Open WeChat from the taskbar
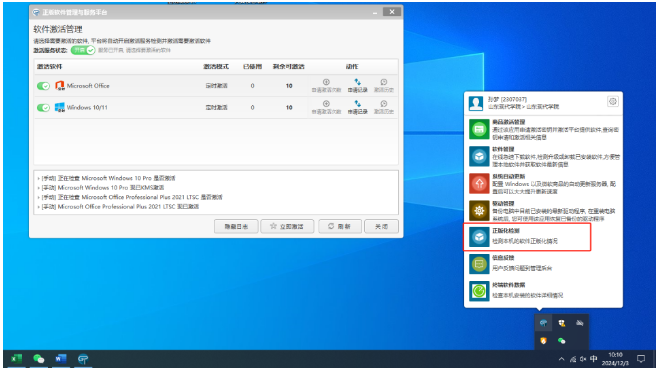This screenshot has width=656, height=371. tap(38, 359)
